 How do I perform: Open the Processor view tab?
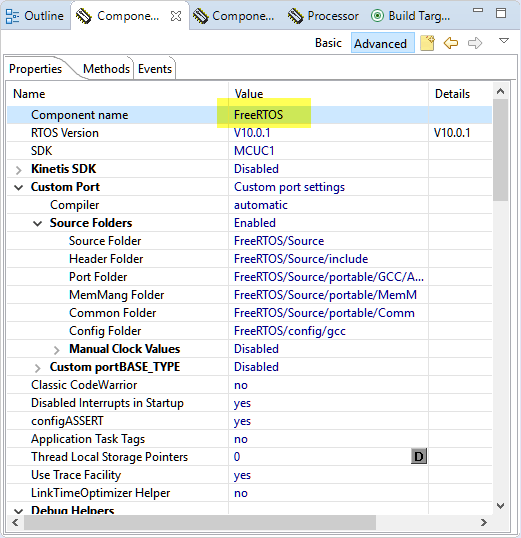coord(323,16)
